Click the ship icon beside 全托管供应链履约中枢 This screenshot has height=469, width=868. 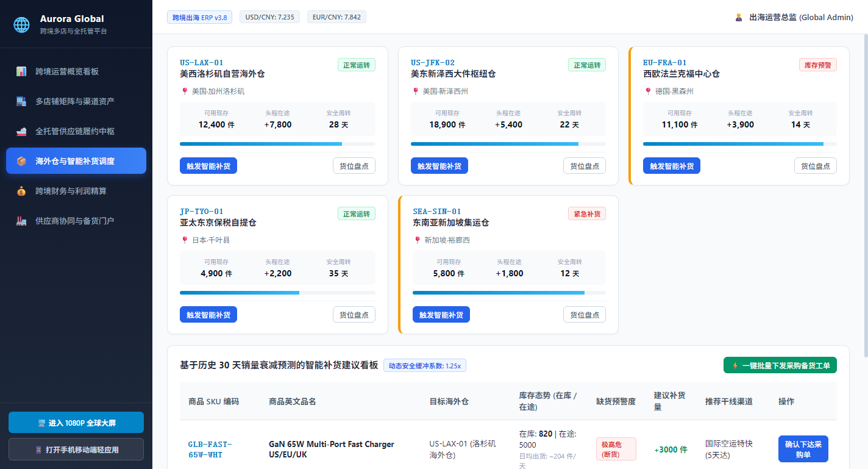pos(21,131)
